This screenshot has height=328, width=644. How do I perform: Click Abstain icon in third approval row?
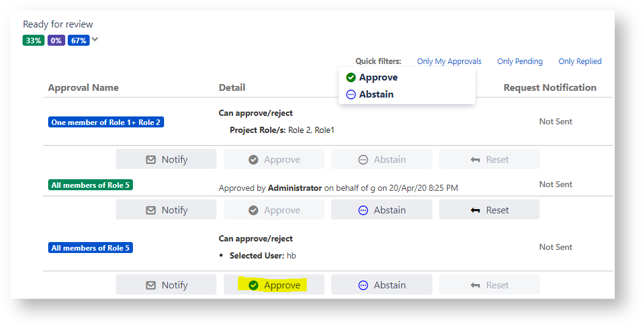tap(363, 285)
